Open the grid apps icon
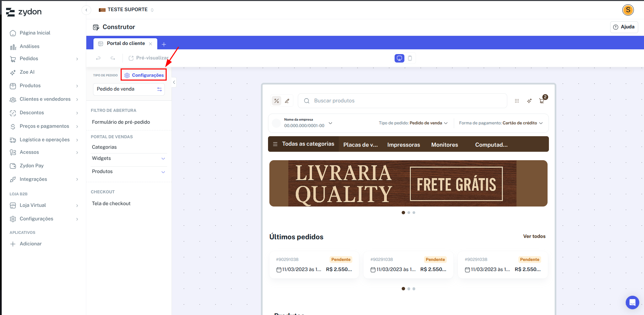 coord(517,101)
